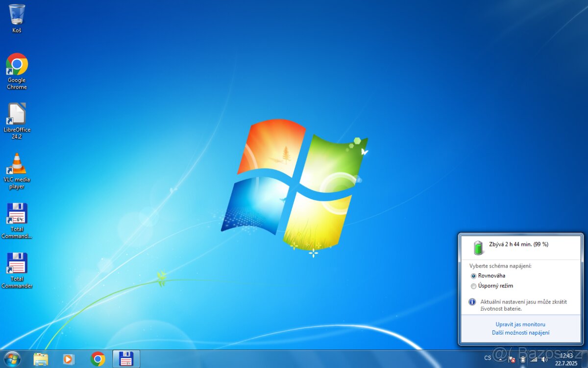Viewport: 588px width, 368px height.
Task: Open Další možnosti napájení settings
Action: point(520,333)
